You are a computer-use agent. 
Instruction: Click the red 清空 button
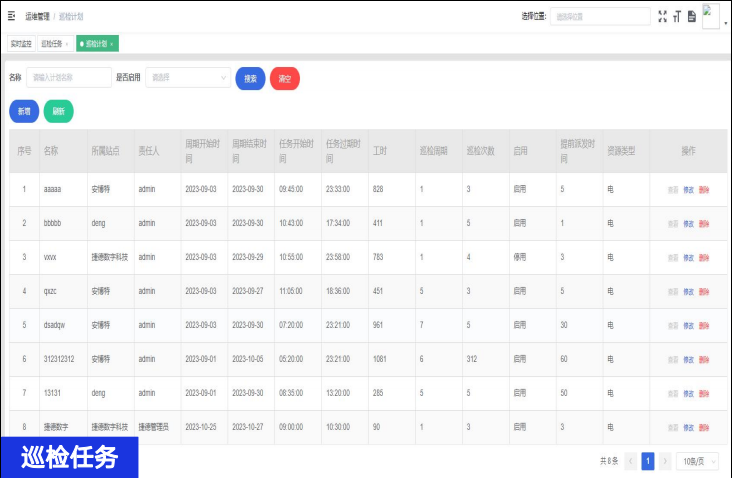(x=285, y=78)
